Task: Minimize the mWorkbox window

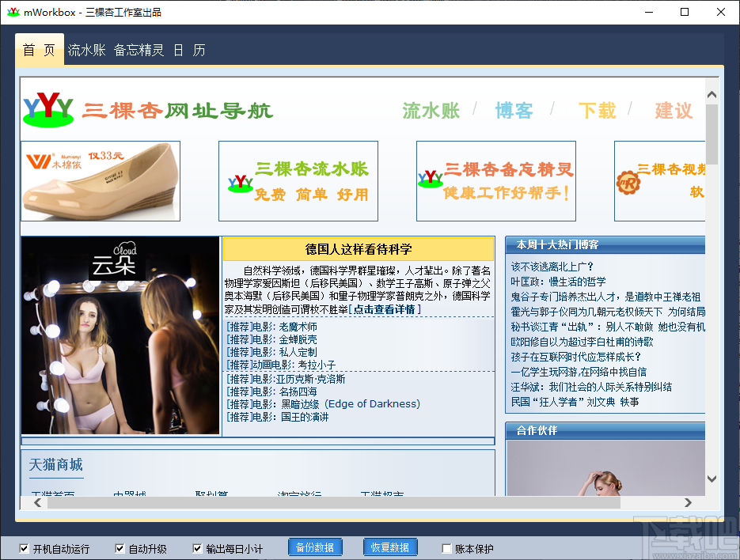Action: (649, 12)
